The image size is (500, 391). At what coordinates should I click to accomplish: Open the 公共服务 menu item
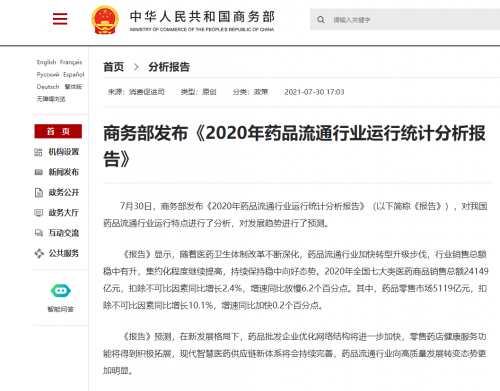pos(64,253)
